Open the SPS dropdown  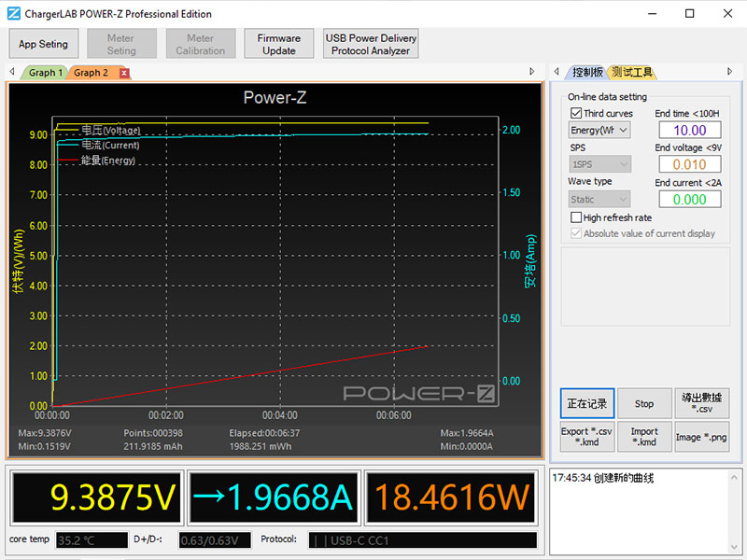(x=599, y=164)
